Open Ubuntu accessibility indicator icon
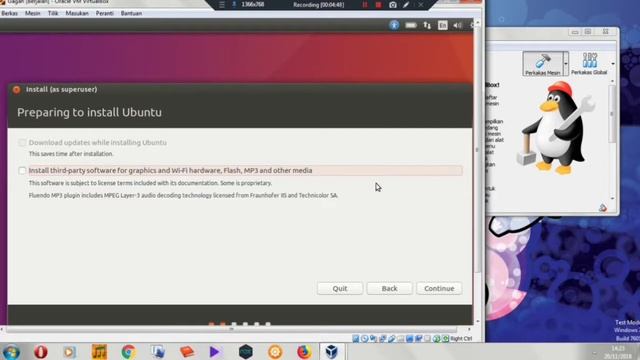The width and height of the screenshot is (640, 360). click(394, 25)
